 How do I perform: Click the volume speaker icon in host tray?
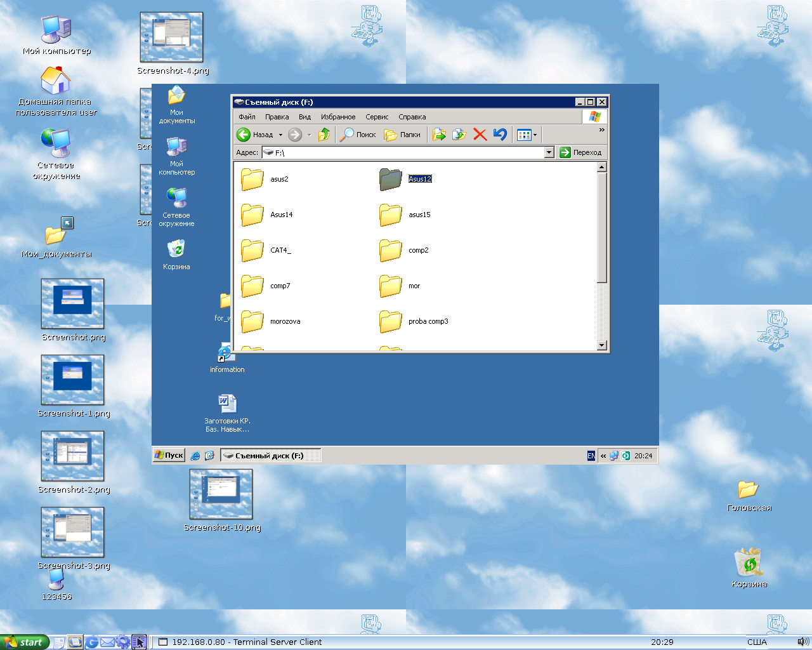[x=802, y=642]
